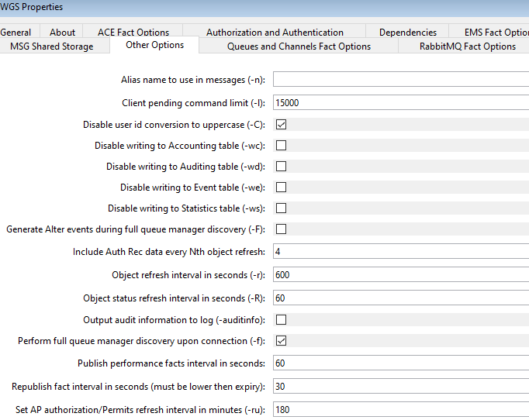Focus Object refresh interval field showing 600
The height and width of the screenshot is (420, 529).
pyautogui.click(x=401, y=274)
